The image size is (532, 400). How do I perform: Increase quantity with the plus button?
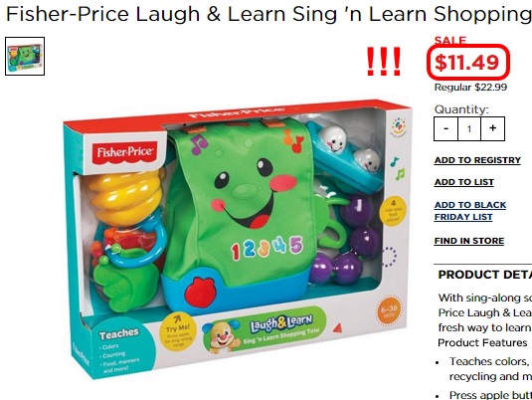(492, 128)
